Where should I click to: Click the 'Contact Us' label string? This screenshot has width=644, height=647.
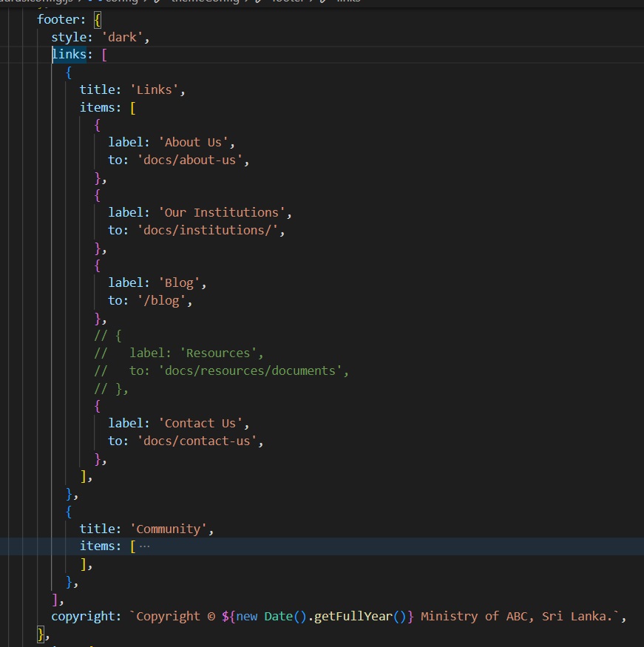pos(203,423)
